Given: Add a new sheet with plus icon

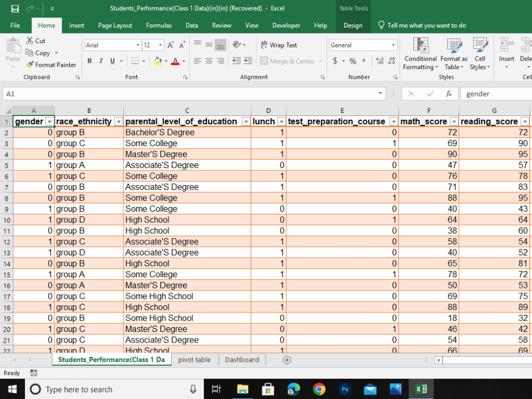Looking at the screenshot, I should click(x=287, y=360).
